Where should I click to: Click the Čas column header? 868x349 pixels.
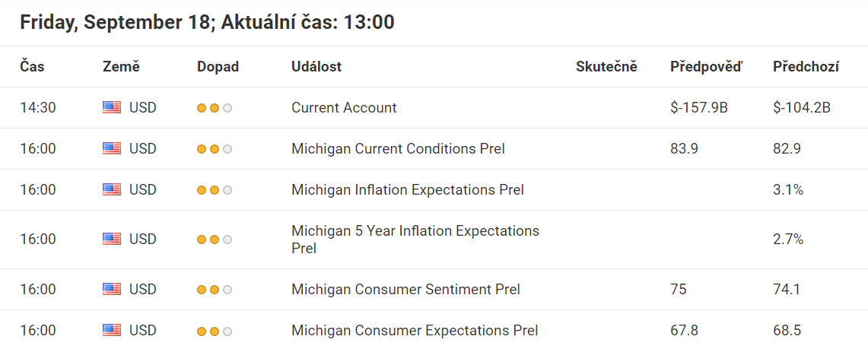(x=32, y=67)
